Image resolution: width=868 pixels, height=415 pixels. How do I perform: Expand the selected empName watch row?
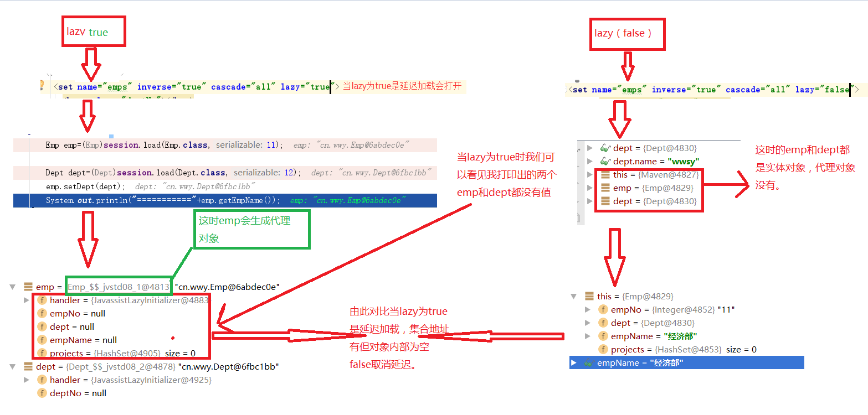tap(574, 362)
